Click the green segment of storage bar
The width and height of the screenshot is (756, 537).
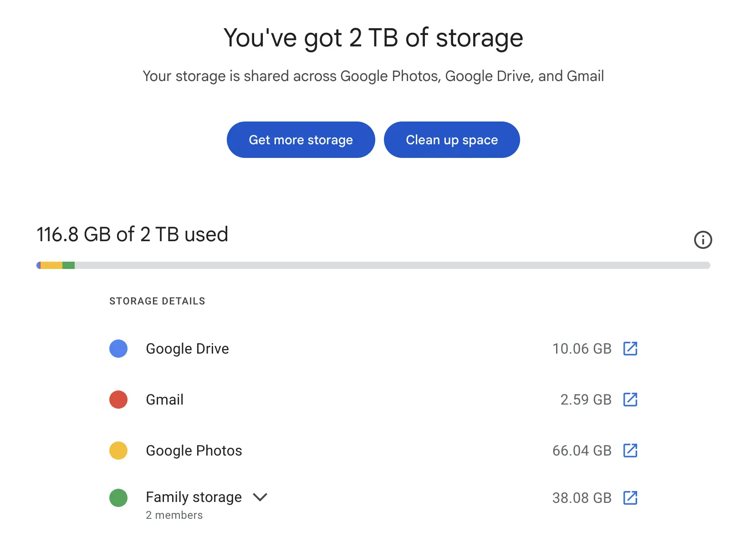tap(69, 265)
